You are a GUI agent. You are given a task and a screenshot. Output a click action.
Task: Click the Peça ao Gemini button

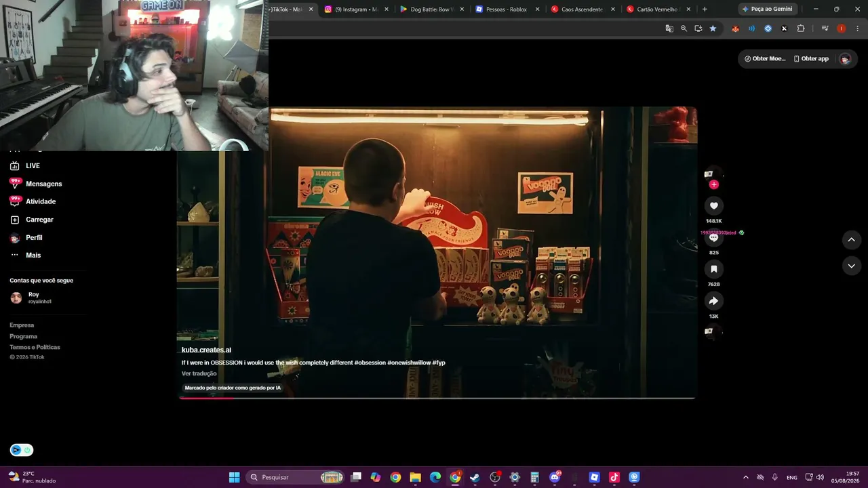tap(767, 9)
